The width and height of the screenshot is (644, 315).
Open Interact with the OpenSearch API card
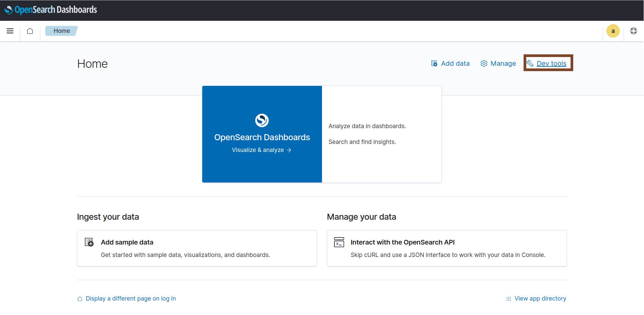pos(446,248)
